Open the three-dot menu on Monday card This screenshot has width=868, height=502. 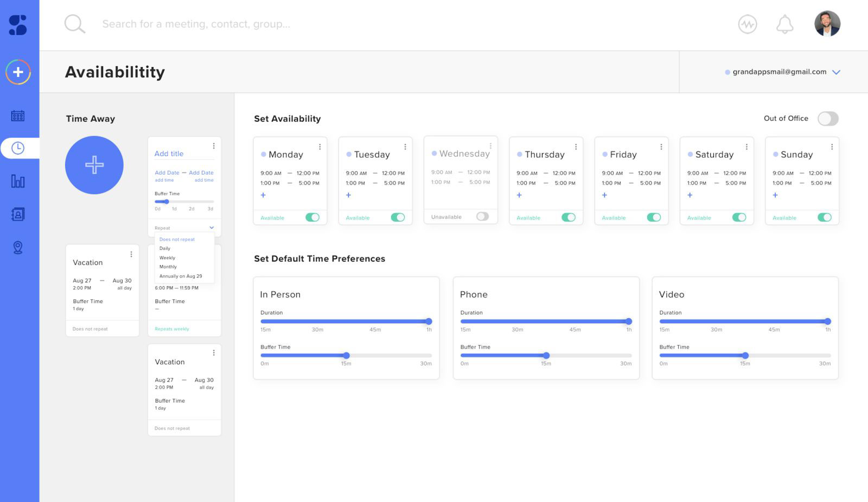click(x=320, y=147)
